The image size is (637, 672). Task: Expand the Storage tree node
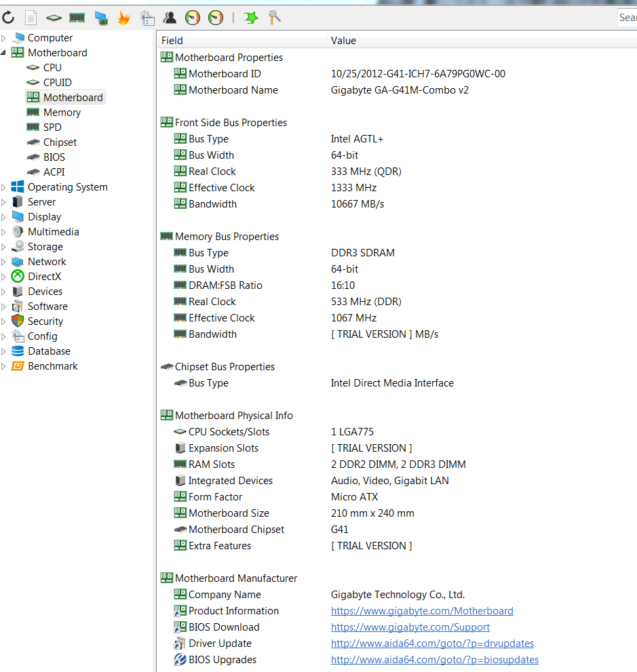[3, 248]
